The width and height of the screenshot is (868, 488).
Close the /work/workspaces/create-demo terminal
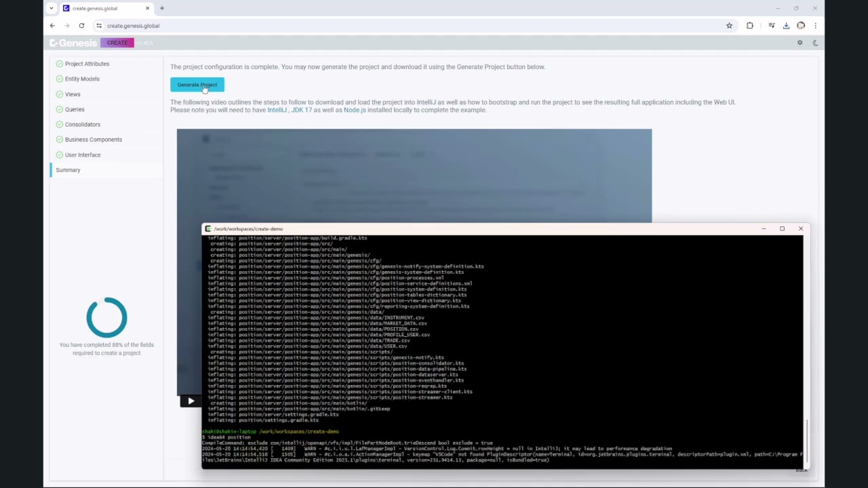tap(801, 229)
